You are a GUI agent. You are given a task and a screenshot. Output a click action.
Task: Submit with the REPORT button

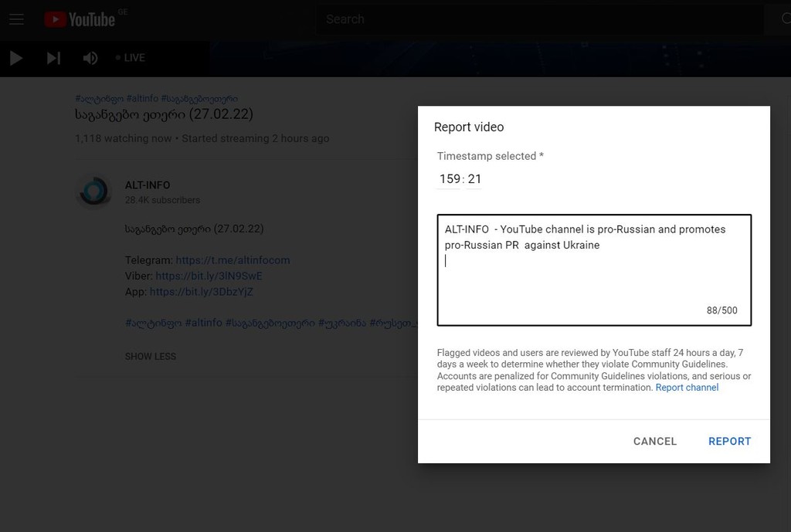(x=729, y=441)
